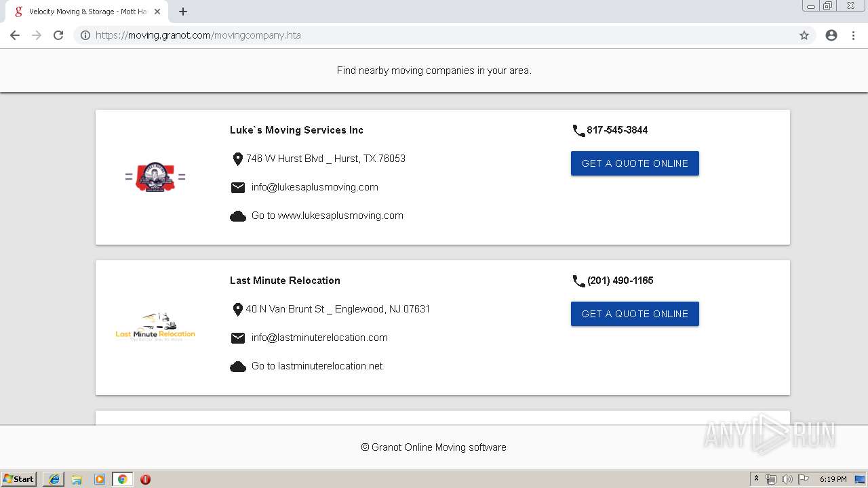Click the location pin for Hurst, TX address
868x488 pixels.
237,159
